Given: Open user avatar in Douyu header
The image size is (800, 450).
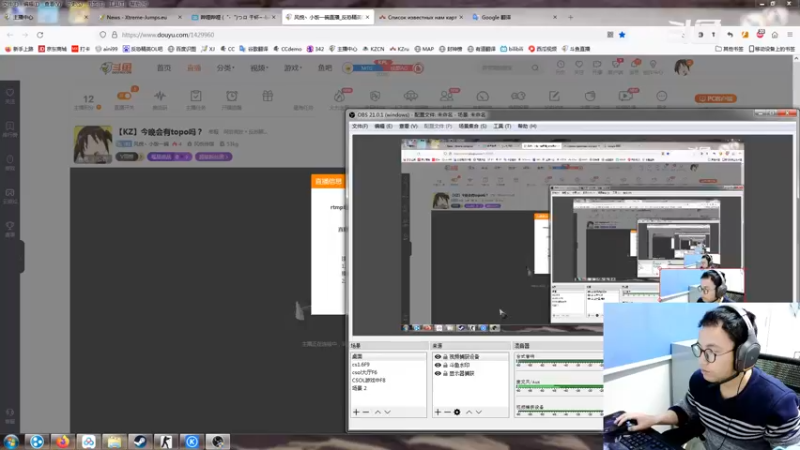Looking at the screenshot, I should click(682, 67).
